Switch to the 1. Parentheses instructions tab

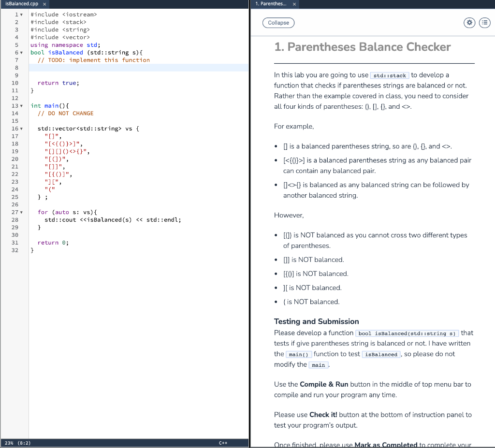pyautogui.click(x=271, y=4)
